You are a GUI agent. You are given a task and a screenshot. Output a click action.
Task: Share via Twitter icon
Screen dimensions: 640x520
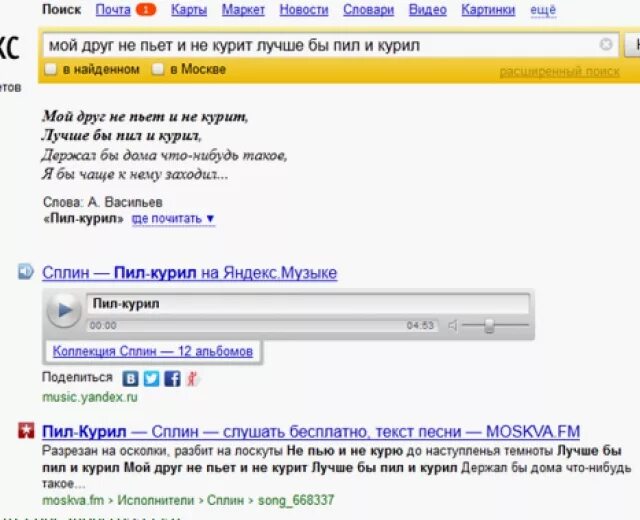(x=151, y=379)
